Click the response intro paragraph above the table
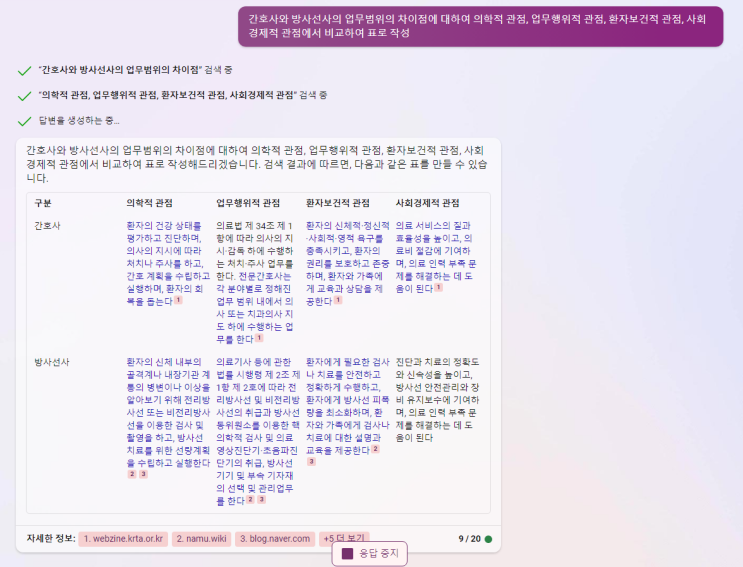743x567 pixels. [256, 164]
